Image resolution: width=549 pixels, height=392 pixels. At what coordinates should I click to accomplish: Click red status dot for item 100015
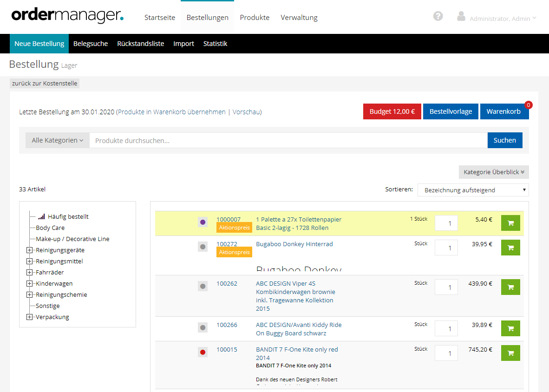coord(203,353)
